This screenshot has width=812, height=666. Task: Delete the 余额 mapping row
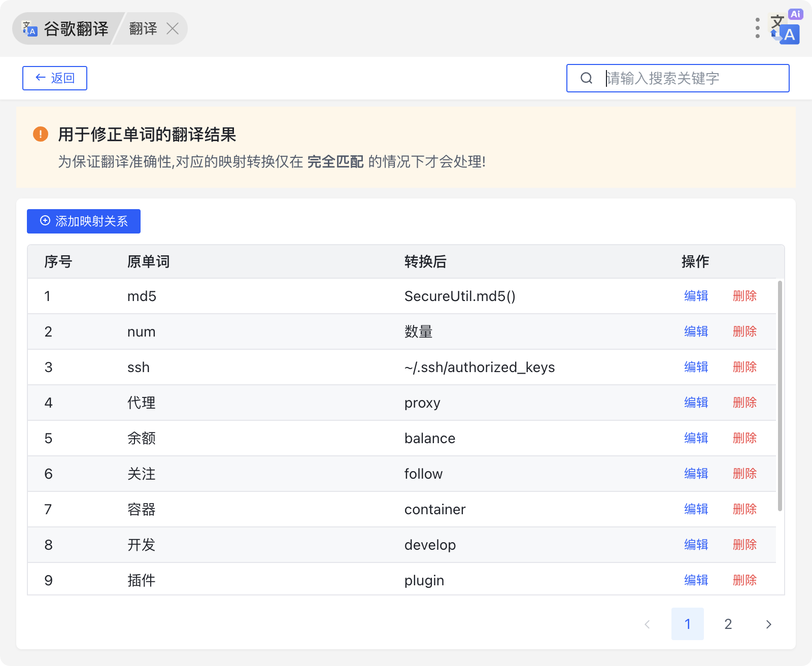(x=745, y=438)
